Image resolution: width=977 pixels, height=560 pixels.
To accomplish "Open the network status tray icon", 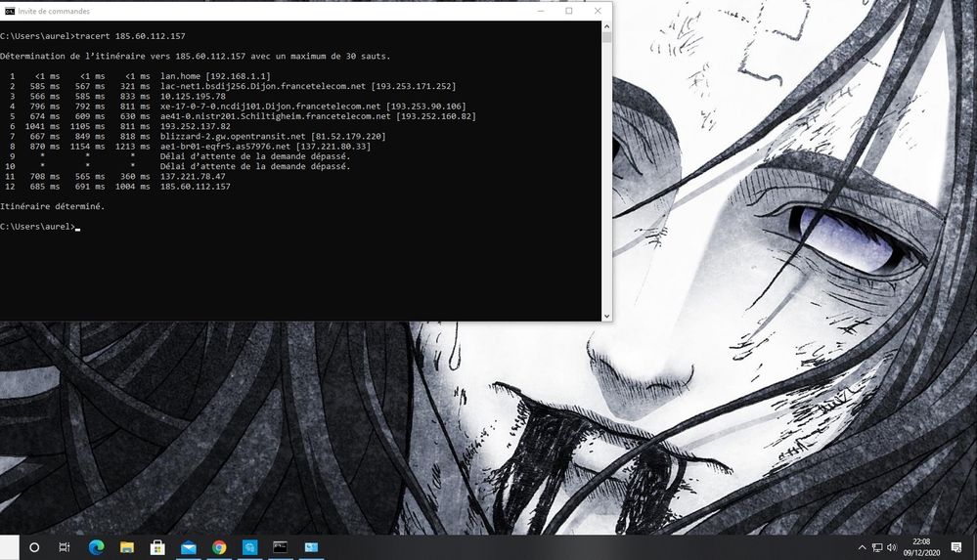I will (x=877, y=547).
